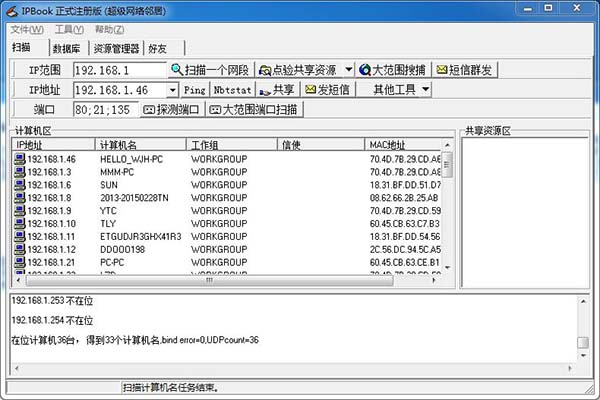Click the envelope icon on 短信群发
Image resolution: width=600 pixels, height=400 pixels.
click(442, 70)
